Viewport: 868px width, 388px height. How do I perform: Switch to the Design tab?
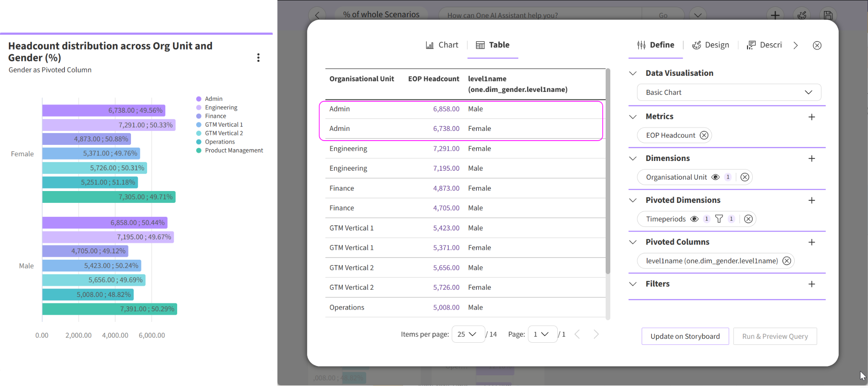(x=711, y=45)
